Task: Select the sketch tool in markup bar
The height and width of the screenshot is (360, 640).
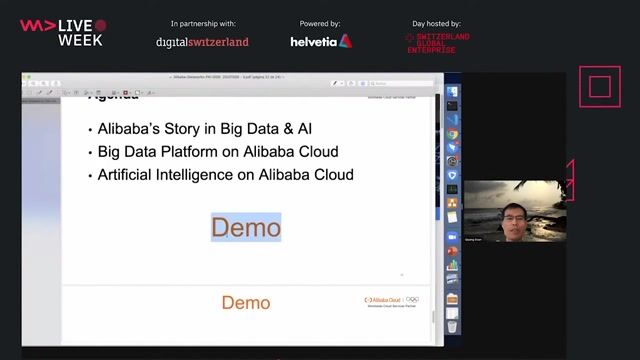Action: coord(40,93)
